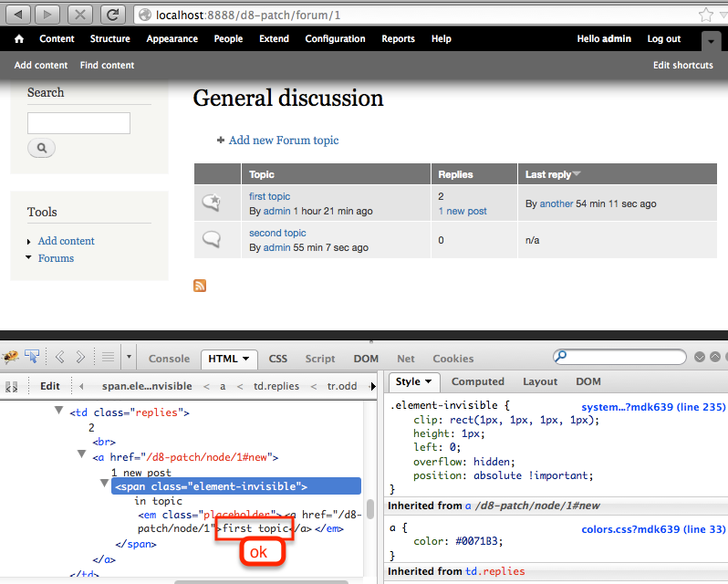
Task: Open the Help admin menu
Action: point(441,39)
